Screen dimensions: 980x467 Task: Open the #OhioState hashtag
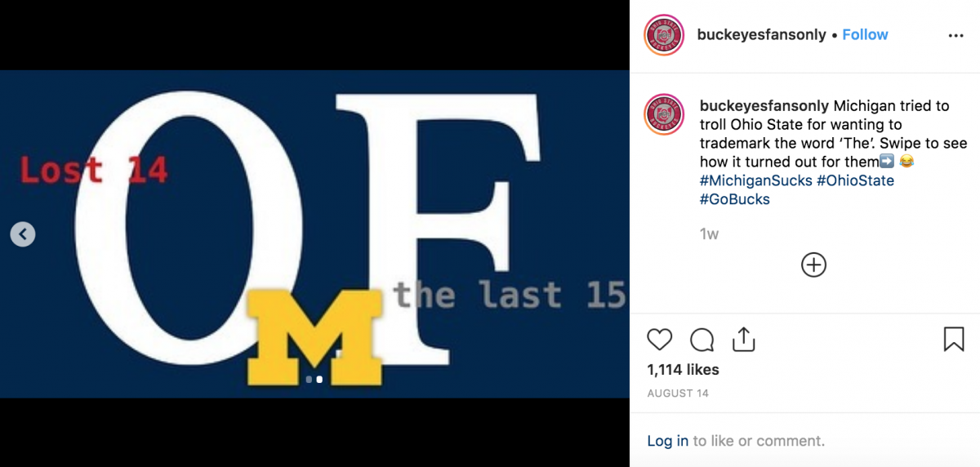[x=855, y=180]
